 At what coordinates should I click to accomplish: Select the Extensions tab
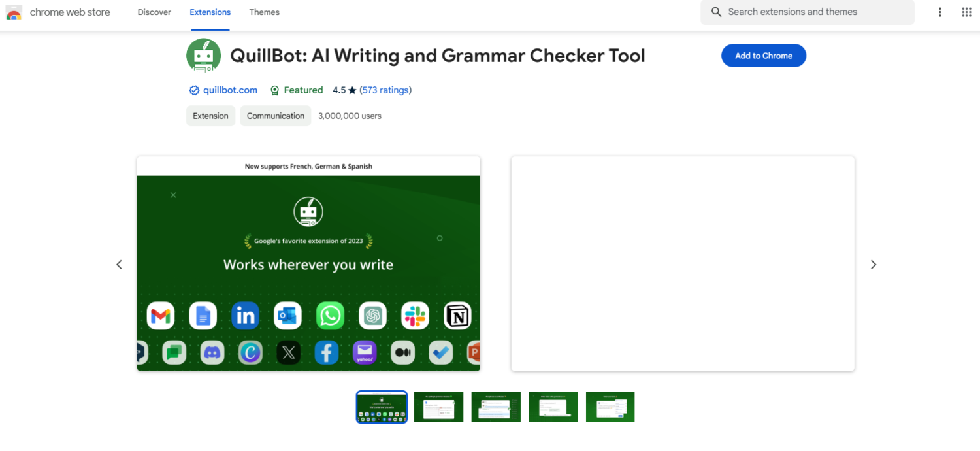coord(210,12)
